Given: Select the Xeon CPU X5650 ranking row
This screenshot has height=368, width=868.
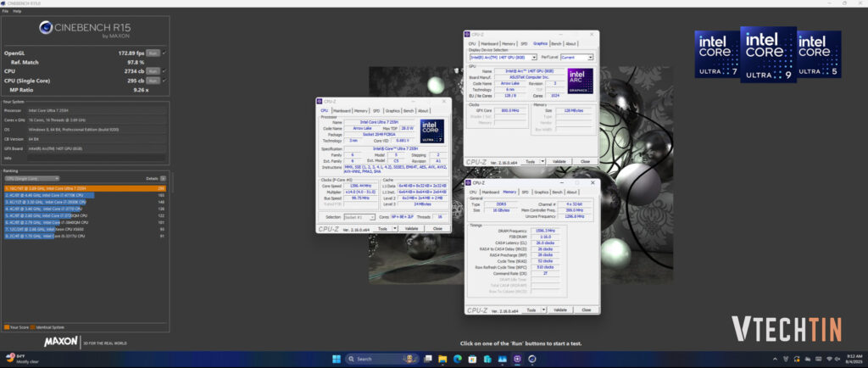Looking at the screenshot, I should 85,229.
